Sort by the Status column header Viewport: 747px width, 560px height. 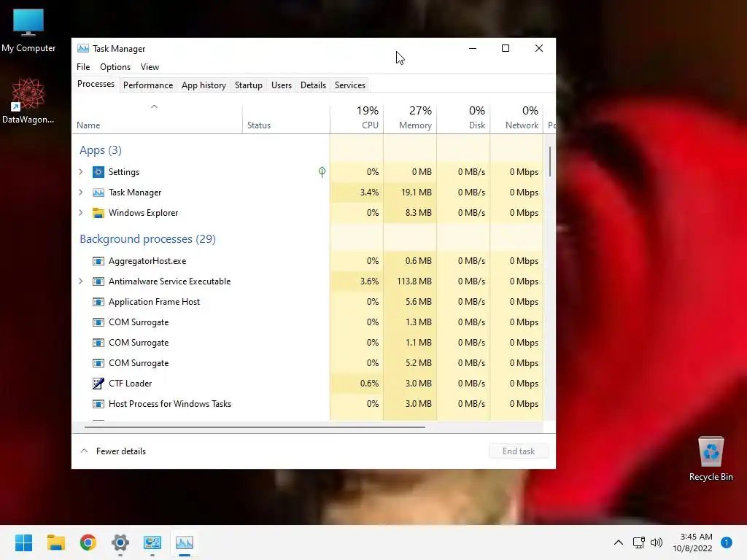tap(286, 118)
